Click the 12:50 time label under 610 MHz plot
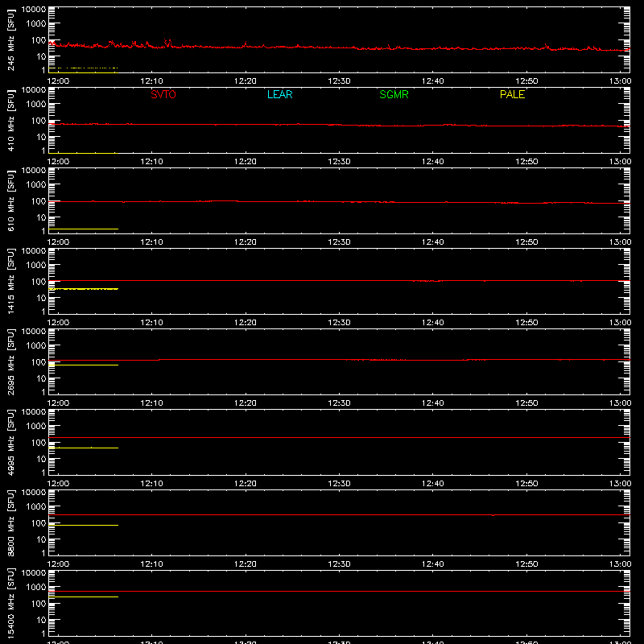Viewport: 644px width, 644px height. pyautogui.click(x=526, y=242)
